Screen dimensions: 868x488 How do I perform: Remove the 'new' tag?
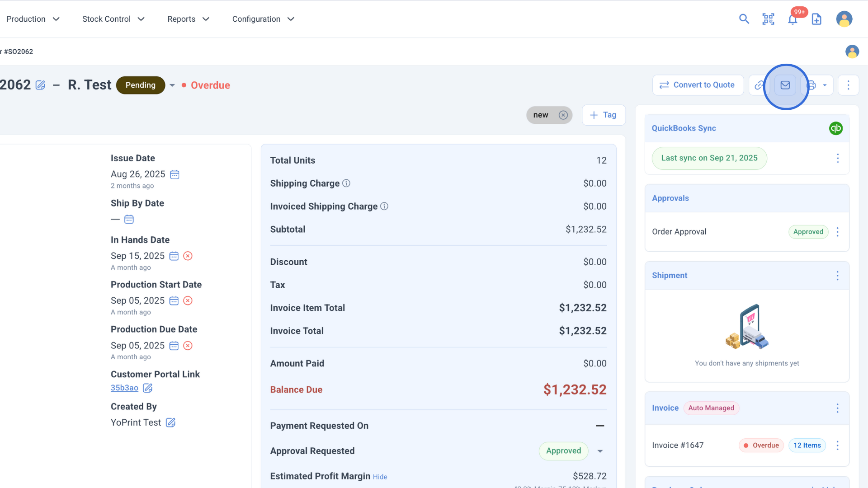coord(563,115)
